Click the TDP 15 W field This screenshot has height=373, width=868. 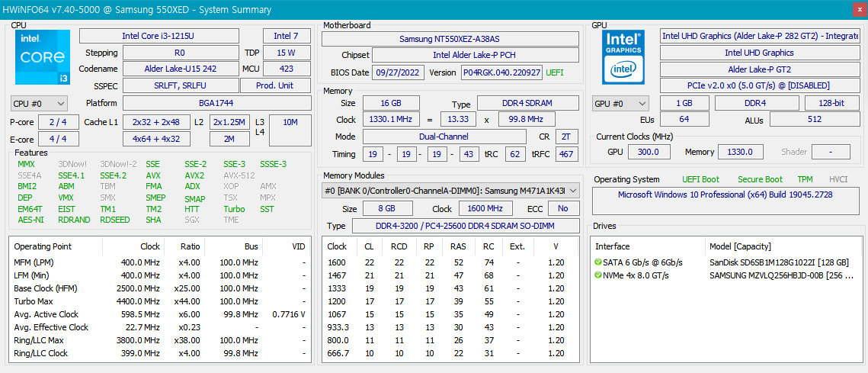(x=287, y=53)
